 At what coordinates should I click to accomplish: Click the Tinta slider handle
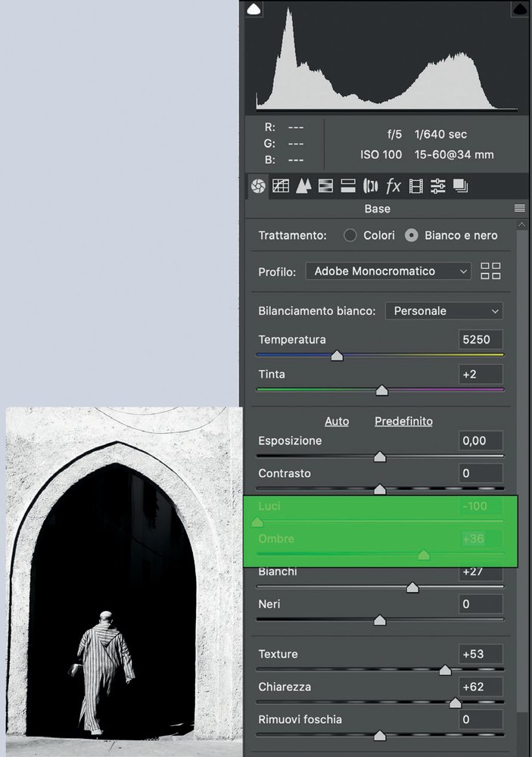click(382, 391)
